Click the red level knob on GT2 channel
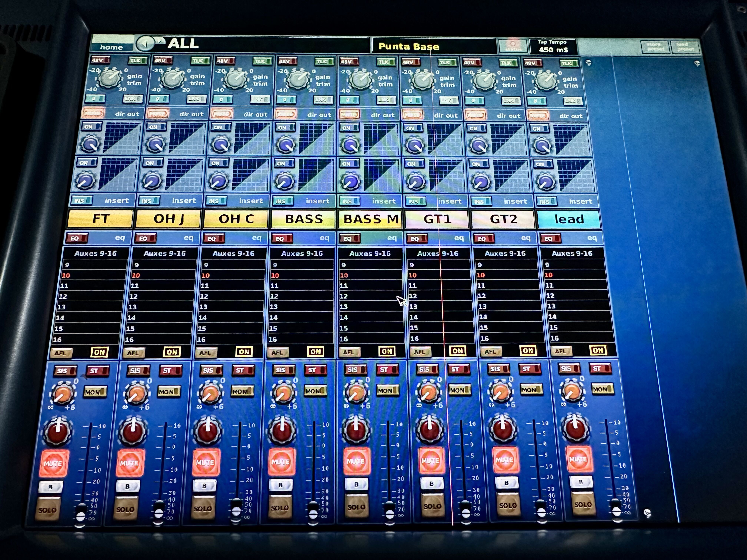Image resolution: width=747 pixels, height=560 pixels. [503, 429]
